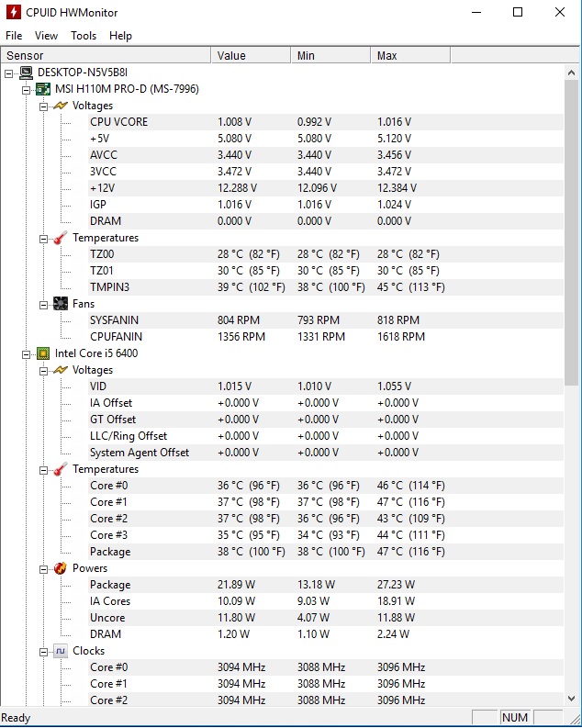The image size is (582, 728).
Task: Click the motherboard Fans icon
Action: pyautogui.click(x=60, y=304)
